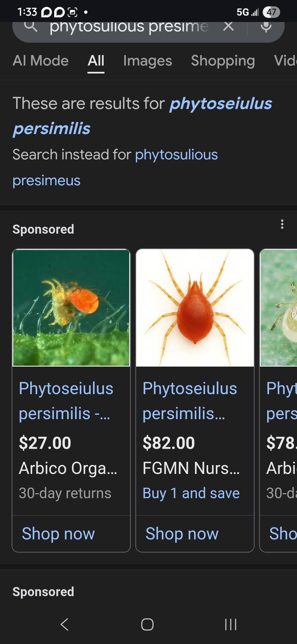Shop now for $82.00 FGMN listing
297x644 pixels.
point(182,534)
